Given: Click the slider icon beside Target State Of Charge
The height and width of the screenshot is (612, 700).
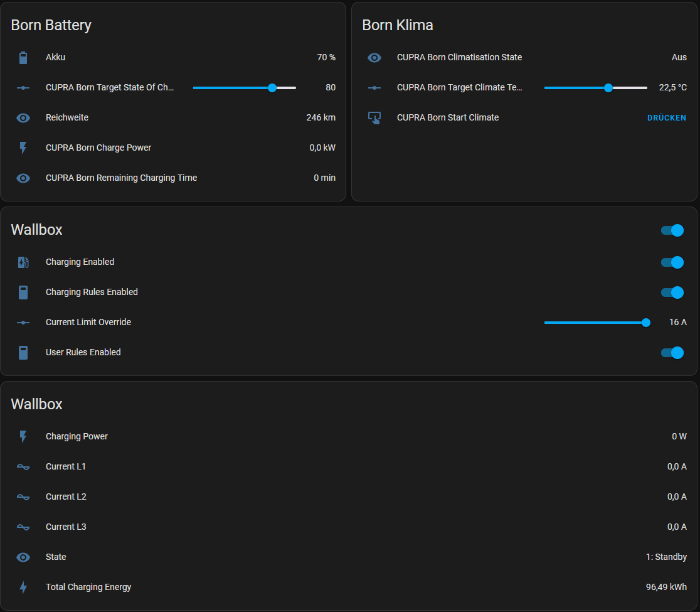Looking at the screenshot, I should pos(23,87).
